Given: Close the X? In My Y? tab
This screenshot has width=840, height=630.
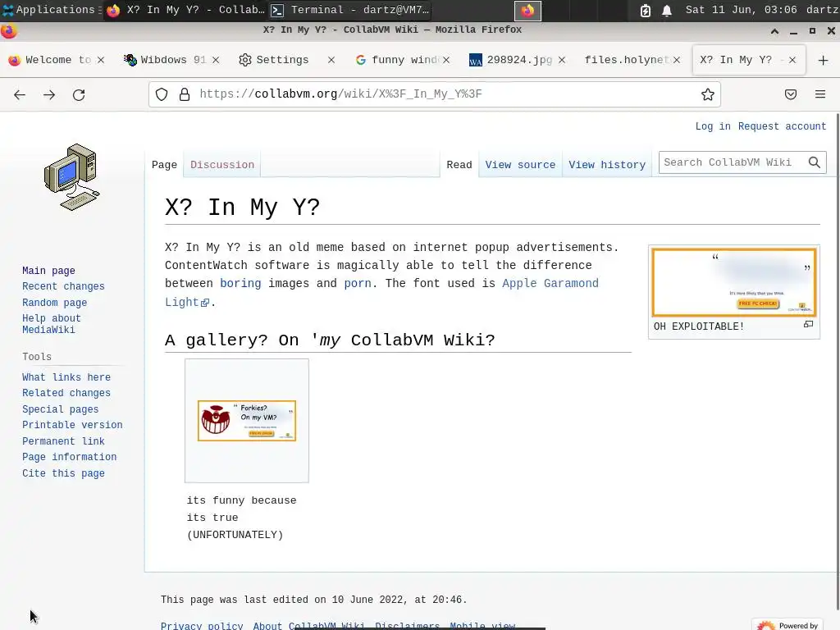Looking at the screenshot, I should point(792,60).
